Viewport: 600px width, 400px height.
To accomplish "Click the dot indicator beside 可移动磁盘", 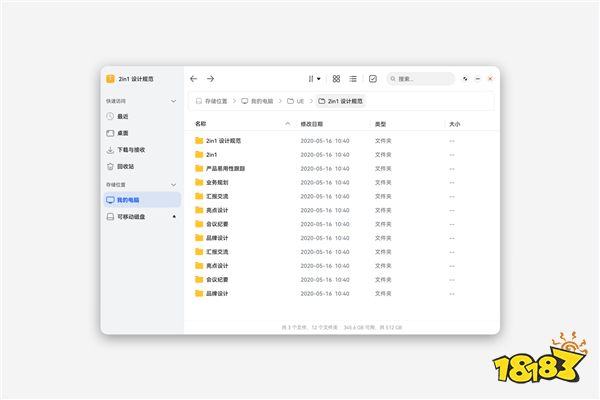I will point(174,217).
